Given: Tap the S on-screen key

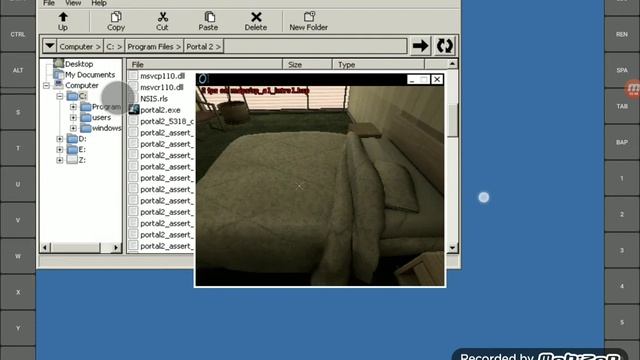Looking at the screenshot, I should pos(18,112).
